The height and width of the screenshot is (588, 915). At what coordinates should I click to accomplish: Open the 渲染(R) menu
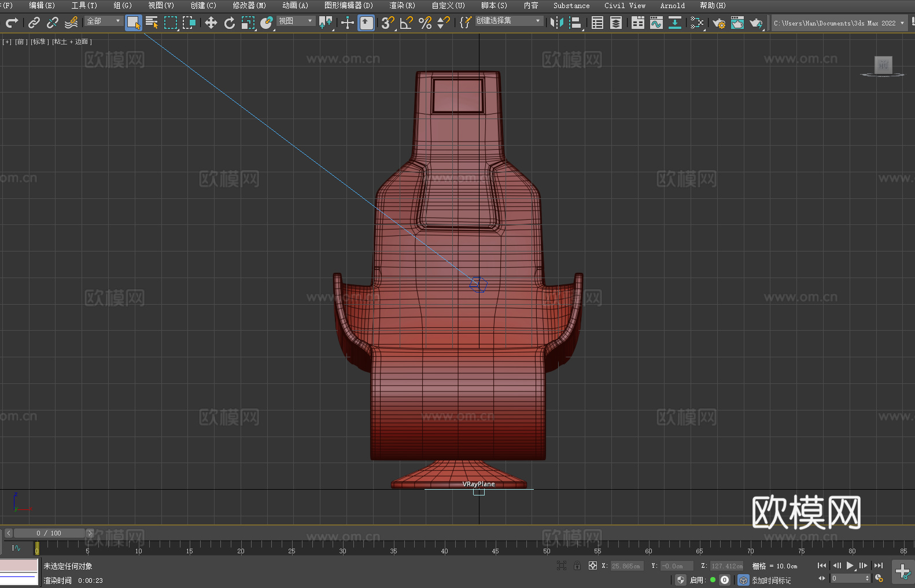402,5
